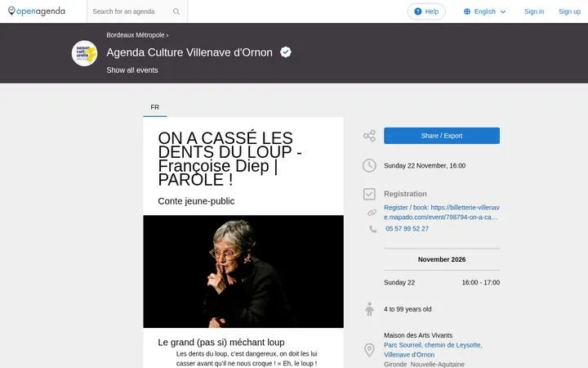Click the phone handset icon
The width and height of the screenshot is (588, 368).
(372, 229)
